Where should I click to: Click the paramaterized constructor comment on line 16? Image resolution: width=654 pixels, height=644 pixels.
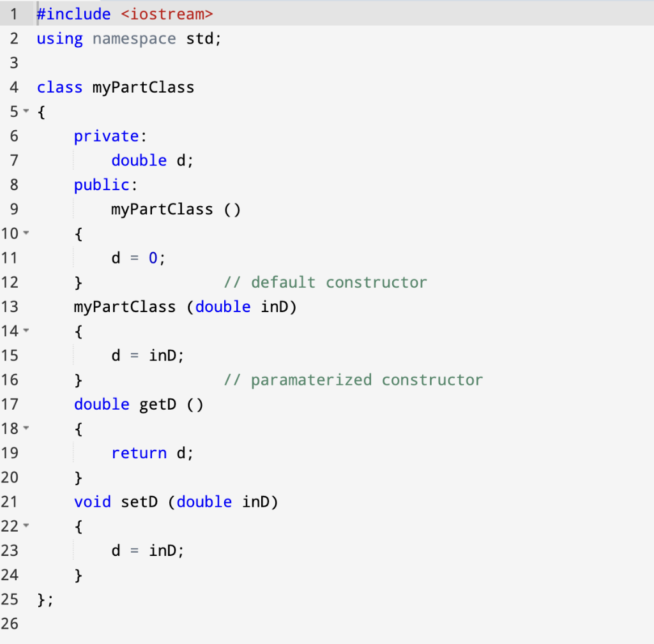353,380
